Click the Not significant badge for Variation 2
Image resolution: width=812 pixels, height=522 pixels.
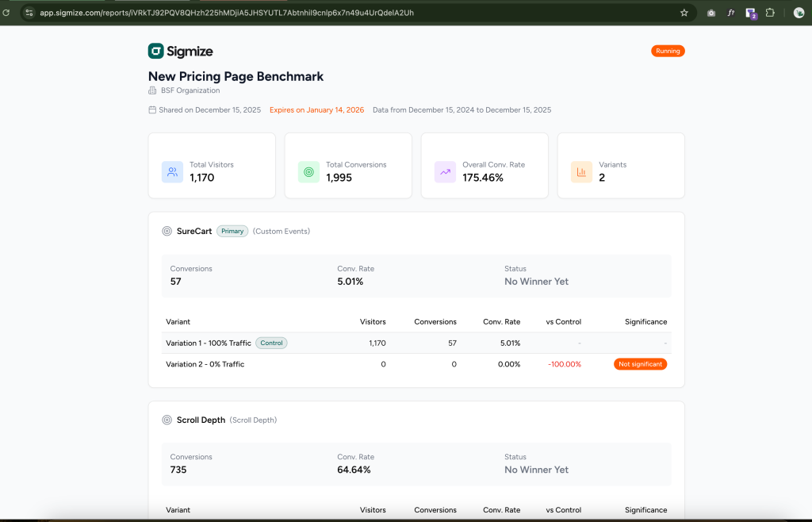640,364
